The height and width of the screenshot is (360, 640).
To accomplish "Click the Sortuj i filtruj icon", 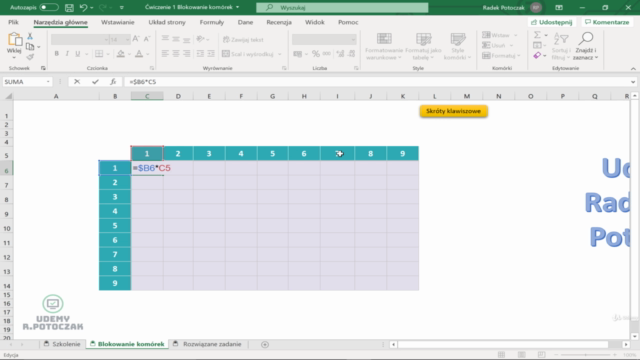I will (x=561, y=39).
